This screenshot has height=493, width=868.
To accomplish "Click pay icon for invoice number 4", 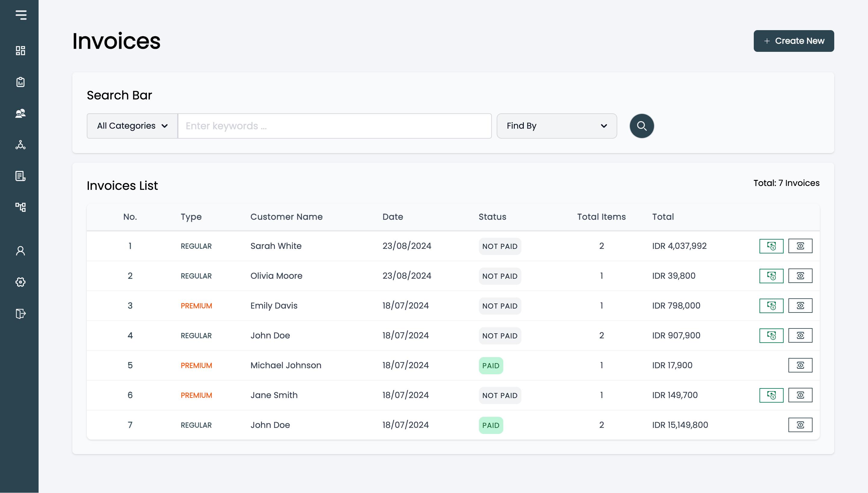I will point(771,336).
